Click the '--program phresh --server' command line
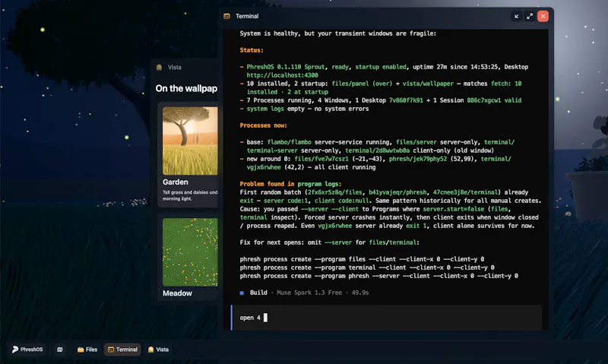608x364 pixels. (378, 276)
